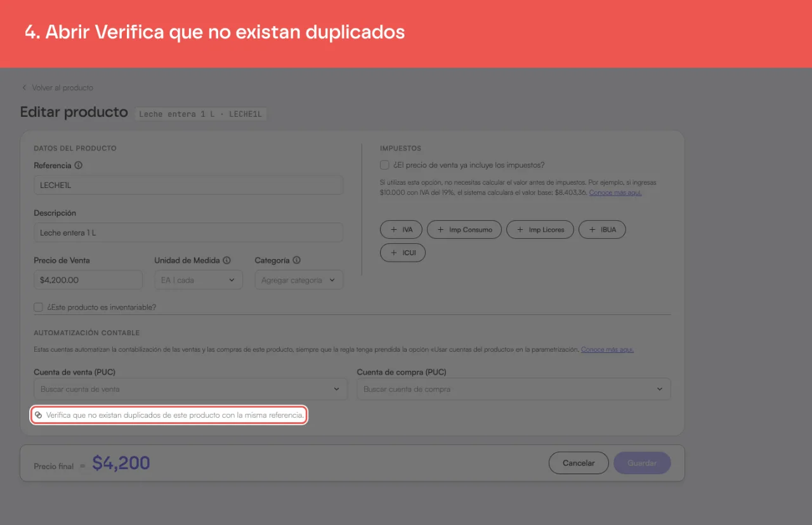The height and width of the screenshot is (525, 812).
Task: Click the back arrow beside Volver al producto
Action: click(x=25, y=88)
